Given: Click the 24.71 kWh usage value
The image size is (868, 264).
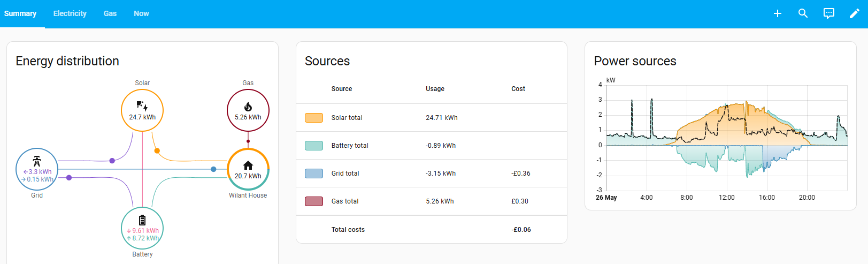Looking at the screenshot, I should coord(442,118).
